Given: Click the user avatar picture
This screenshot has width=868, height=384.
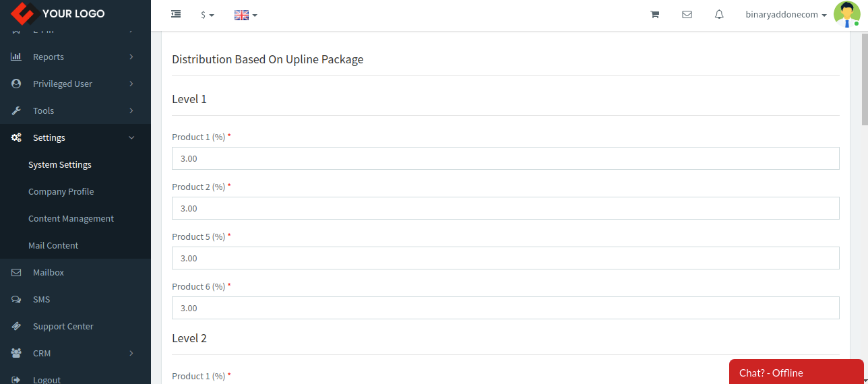Looking at the screenshot, I should pyautogui.click(x=847, y=14).
